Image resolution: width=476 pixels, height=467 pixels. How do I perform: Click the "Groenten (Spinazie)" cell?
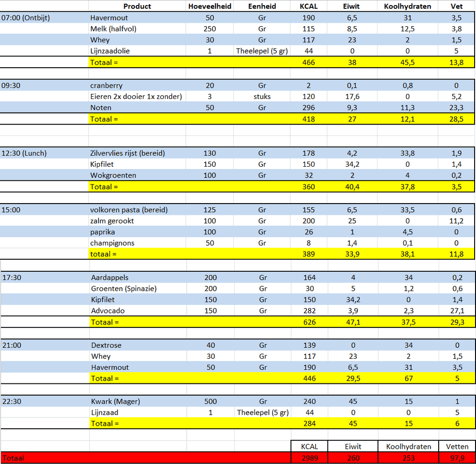point(124,289)
